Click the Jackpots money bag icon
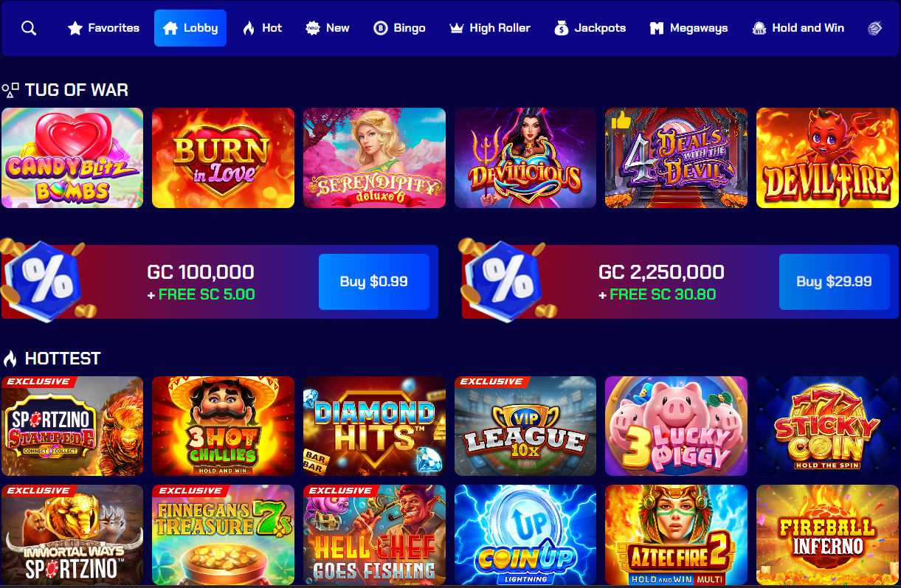This screenshot has width=901, height=588. 562,28
